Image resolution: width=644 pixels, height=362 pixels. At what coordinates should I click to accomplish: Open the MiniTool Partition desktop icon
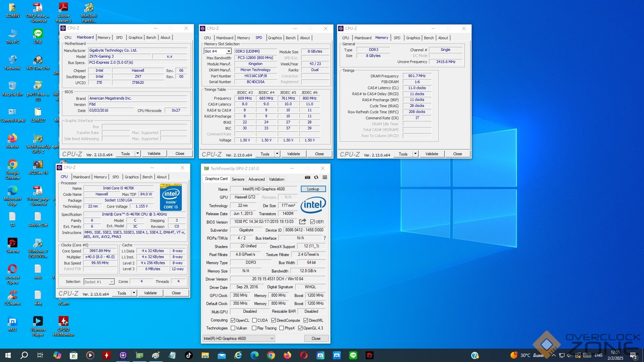coord(89,12)
